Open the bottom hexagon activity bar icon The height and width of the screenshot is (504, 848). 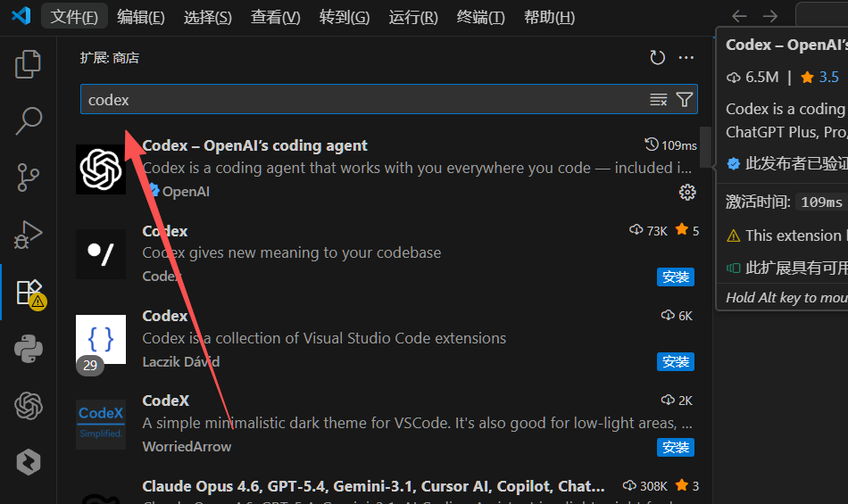(29, 462)
